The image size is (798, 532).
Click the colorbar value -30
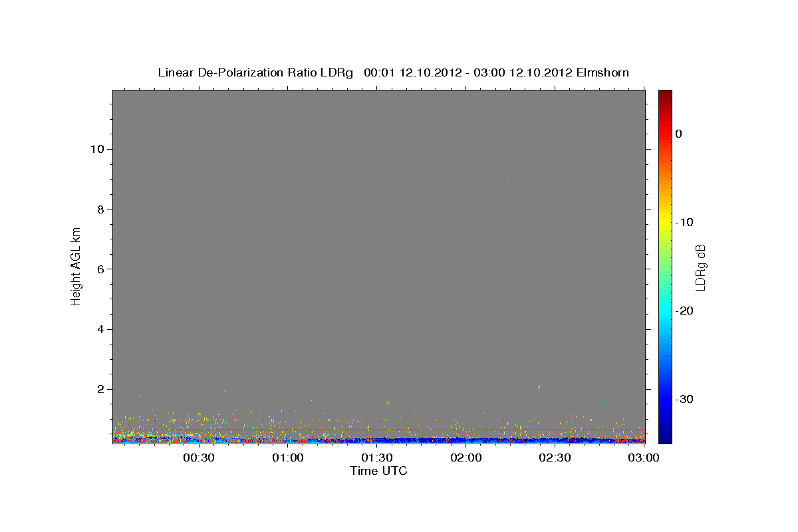(684, 399)
